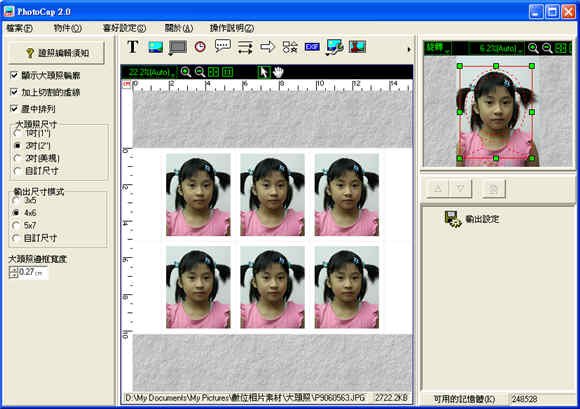Select the 4x6 output size
The height and width of the screenshot is (409, 580).
pyautogui.click(x=16, y=213)
